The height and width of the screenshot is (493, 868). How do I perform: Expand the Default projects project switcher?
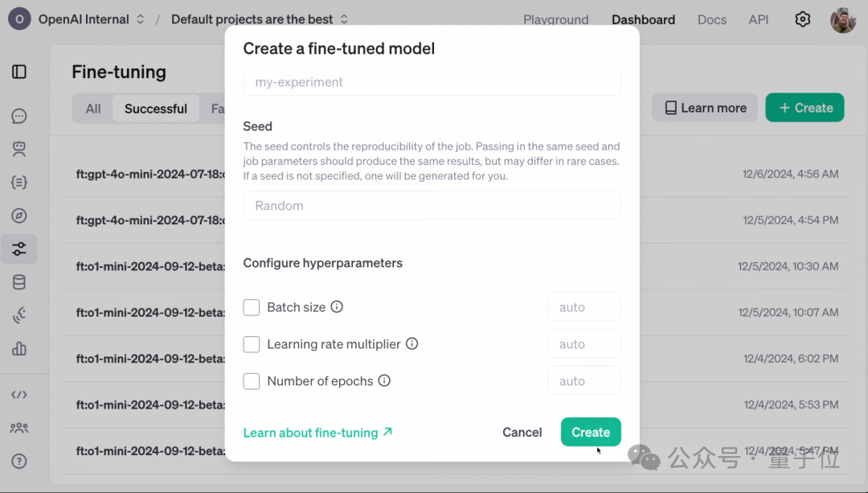coord(260,19)
